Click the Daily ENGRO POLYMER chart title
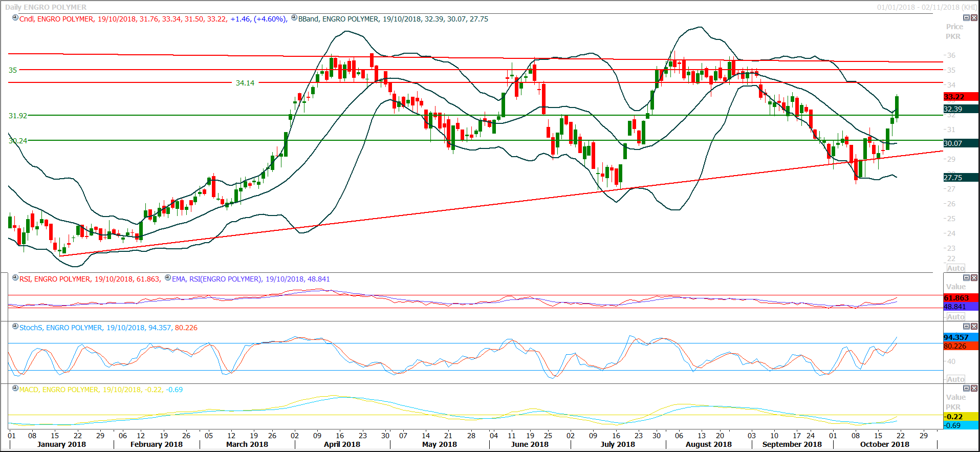Image resolution: width=980 pixels, height=452 pixels. click(x=46, y=7)
